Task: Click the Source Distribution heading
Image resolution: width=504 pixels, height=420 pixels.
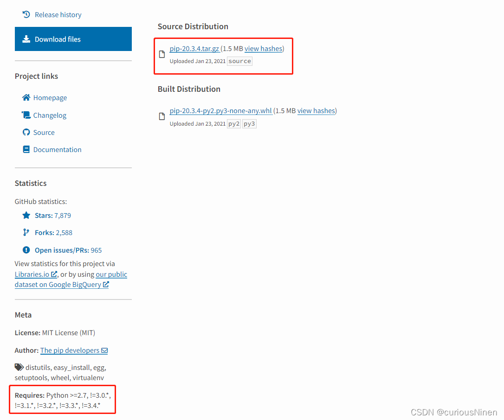Action: tap(193, 26)
